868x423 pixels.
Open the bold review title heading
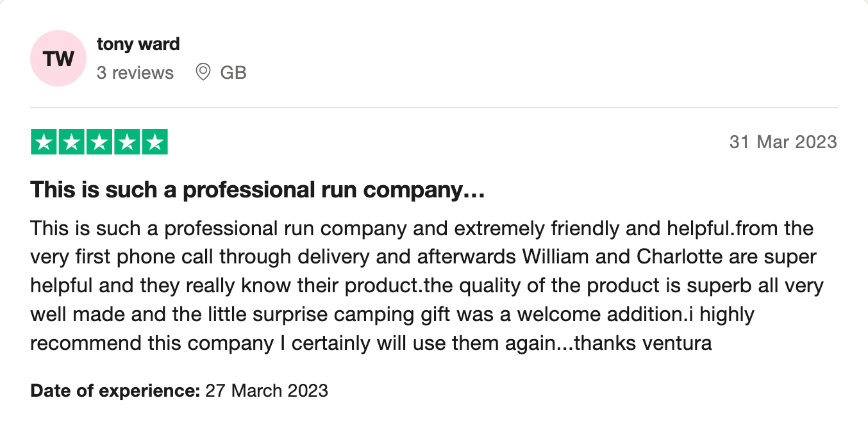click(x=257, y=190)
